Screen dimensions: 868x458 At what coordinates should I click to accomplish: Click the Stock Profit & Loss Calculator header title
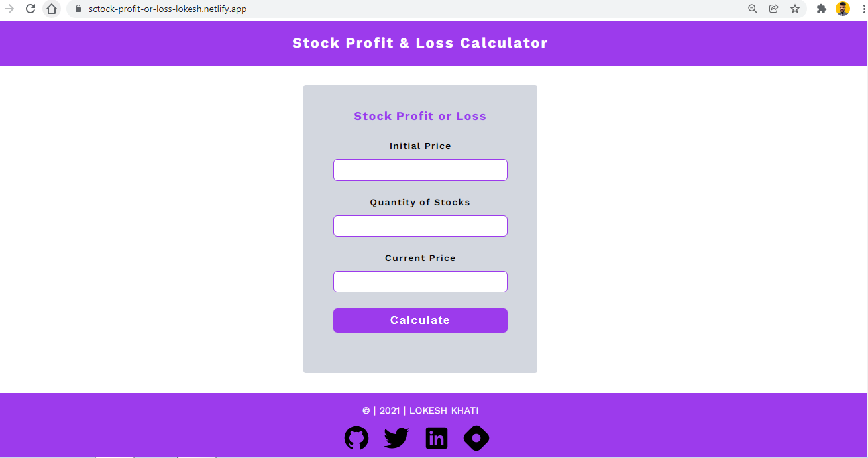click(420, 43)
